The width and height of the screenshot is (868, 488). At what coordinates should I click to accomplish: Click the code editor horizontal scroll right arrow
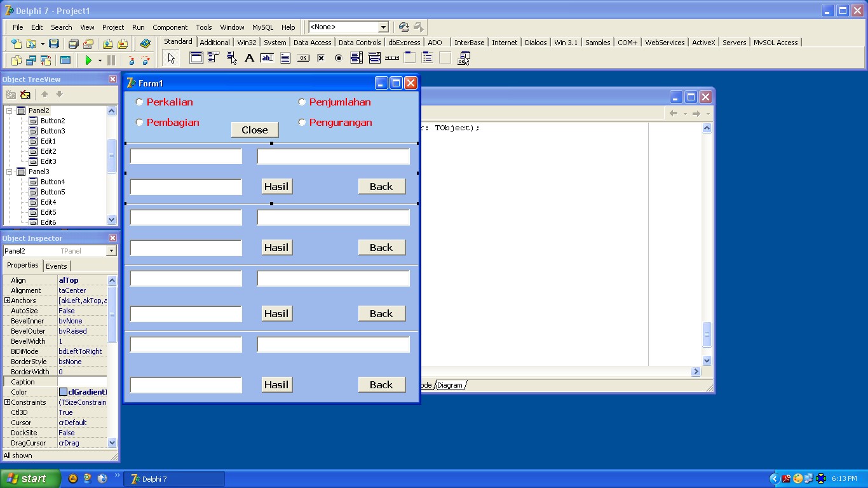tap(696, 372)
